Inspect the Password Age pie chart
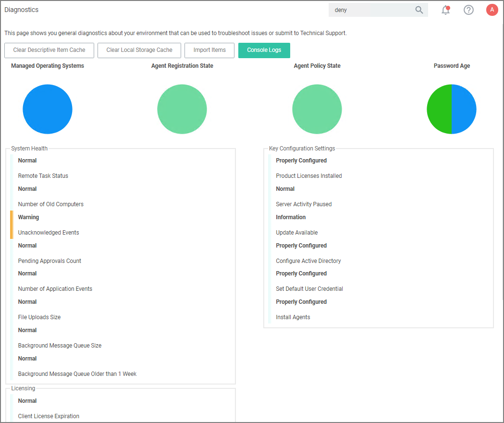The height and width of the screenshot is (423, 504). (452, 109)
